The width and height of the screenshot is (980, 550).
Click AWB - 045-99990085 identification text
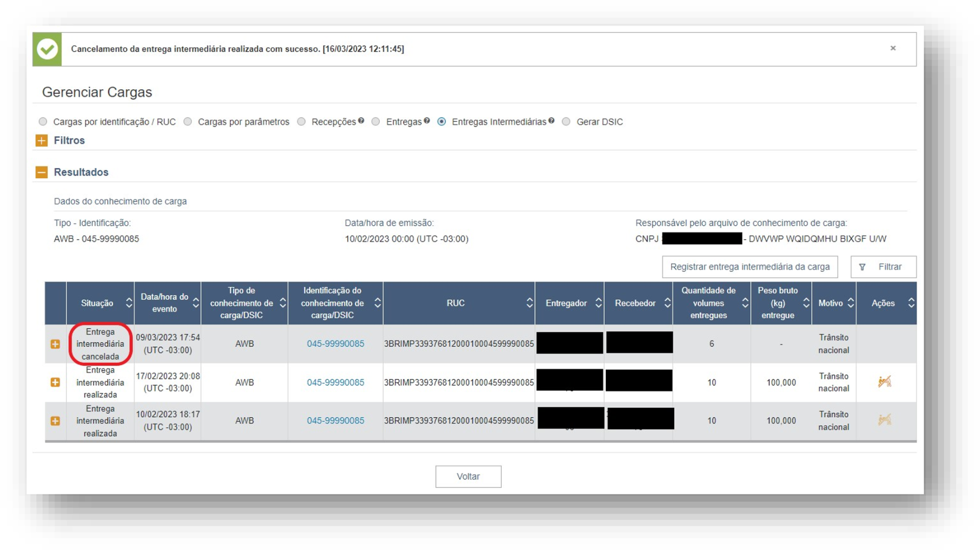click(x=96, y=238)
